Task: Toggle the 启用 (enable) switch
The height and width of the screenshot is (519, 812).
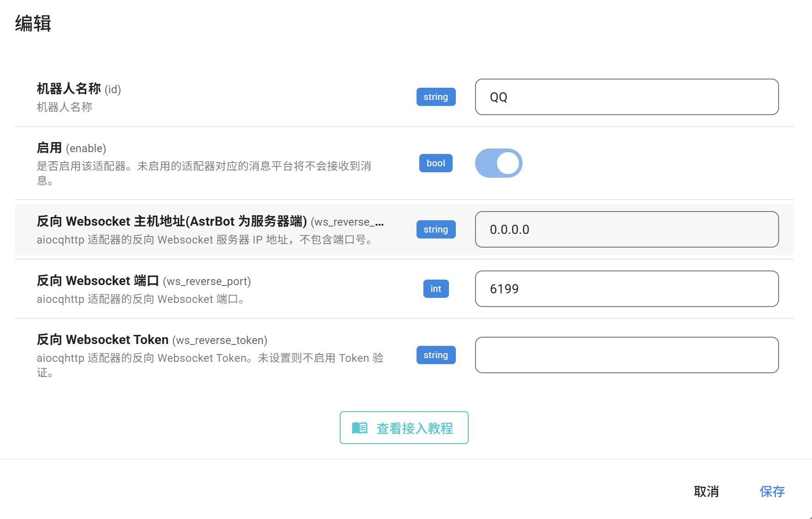Action: (498, 163)
